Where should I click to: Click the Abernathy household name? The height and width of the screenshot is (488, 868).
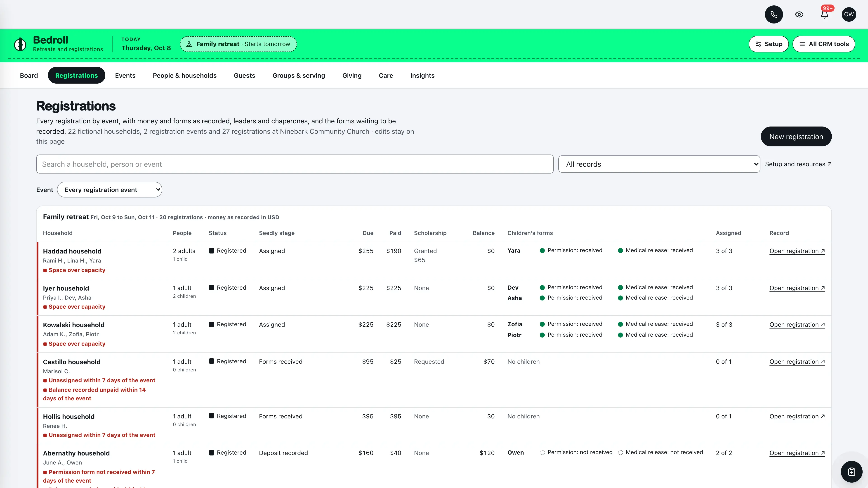pos(76,453)
